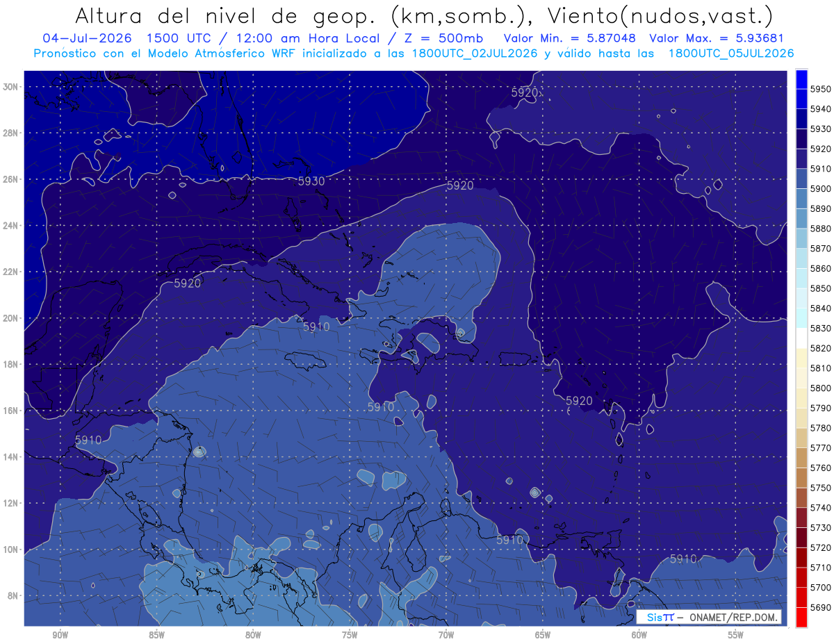Click the 'Valor Max. = 5.93681' text

(718, 38)
